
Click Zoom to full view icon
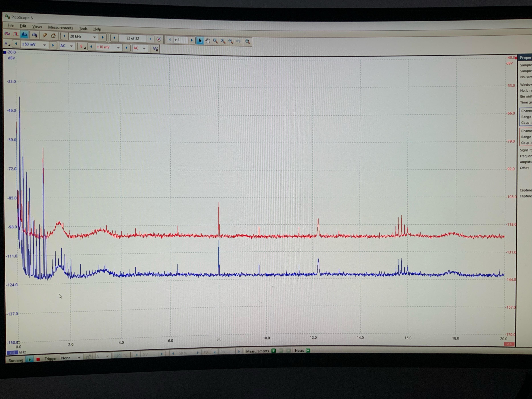[x=248, y=42]
